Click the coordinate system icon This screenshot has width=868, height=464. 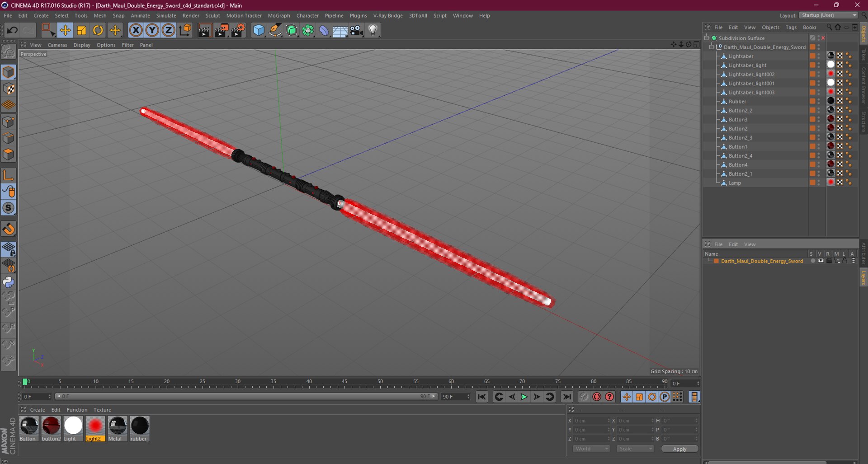pos(185,30)
